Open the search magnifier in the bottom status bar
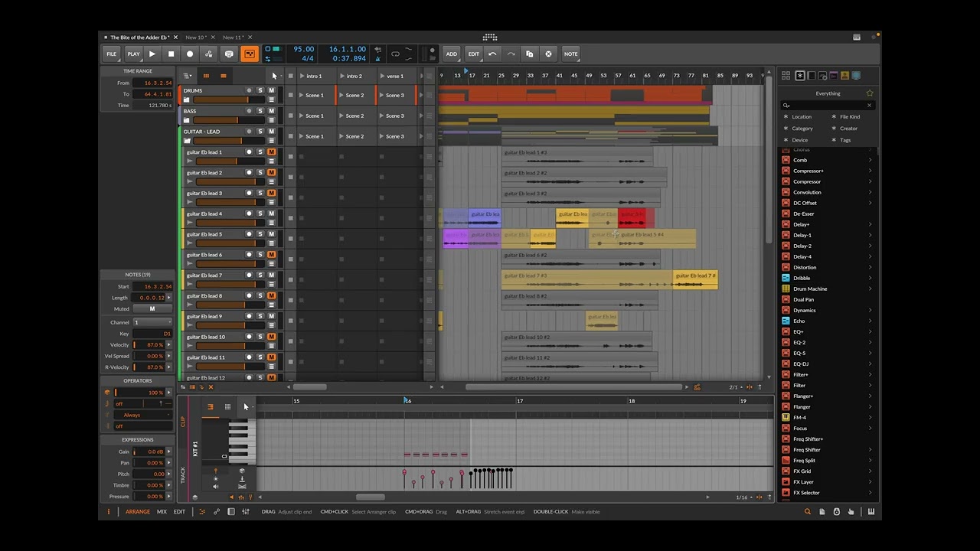The width and height of the screenshot is (980, 551). pyautogui.click(x=807, y=511)
